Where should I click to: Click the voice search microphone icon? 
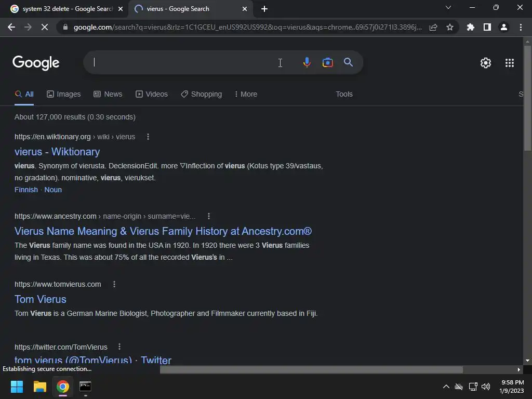pyautogui.click(x=307, y=62)
